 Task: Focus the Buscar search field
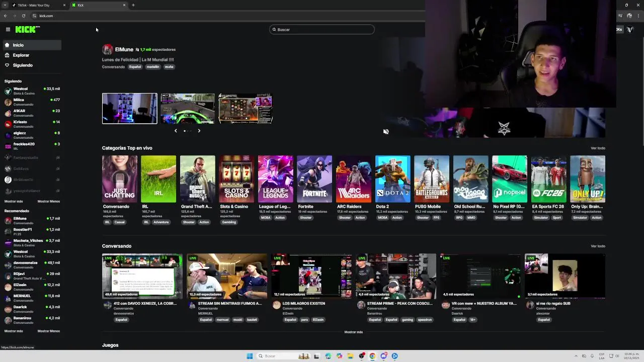322,30
